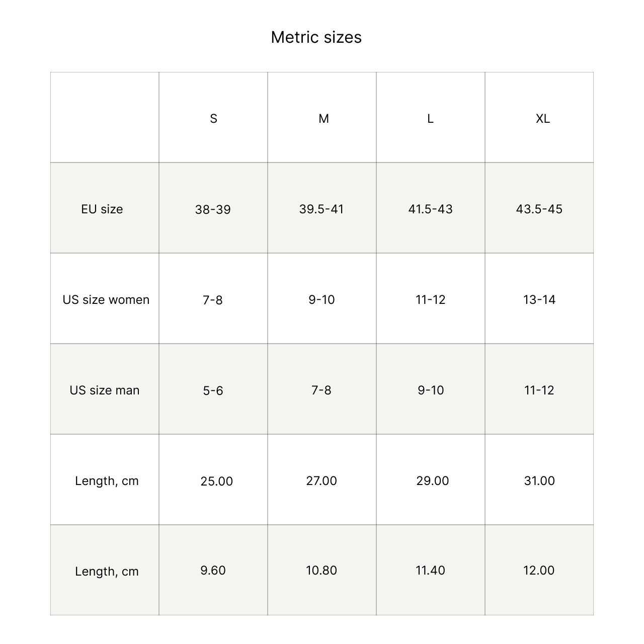Select the 5-6 US man size cell

pyautogui.click(x=213, y=390)
